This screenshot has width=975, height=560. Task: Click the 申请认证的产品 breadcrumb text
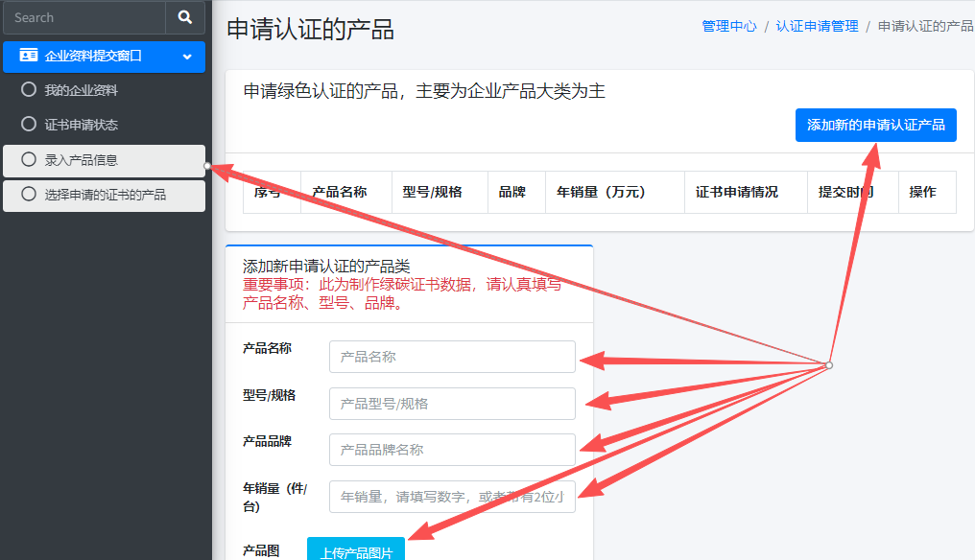point(925,26)
